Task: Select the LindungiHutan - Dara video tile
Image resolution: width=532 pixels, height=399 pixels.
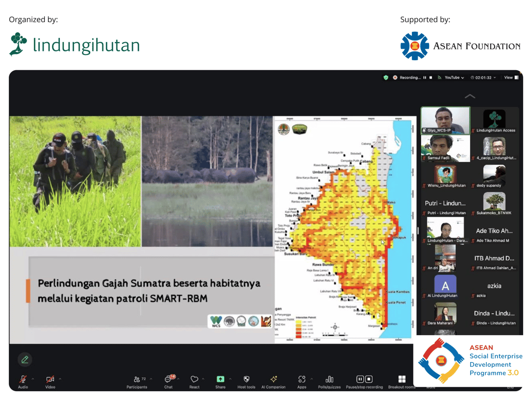Action: point(446,231)
